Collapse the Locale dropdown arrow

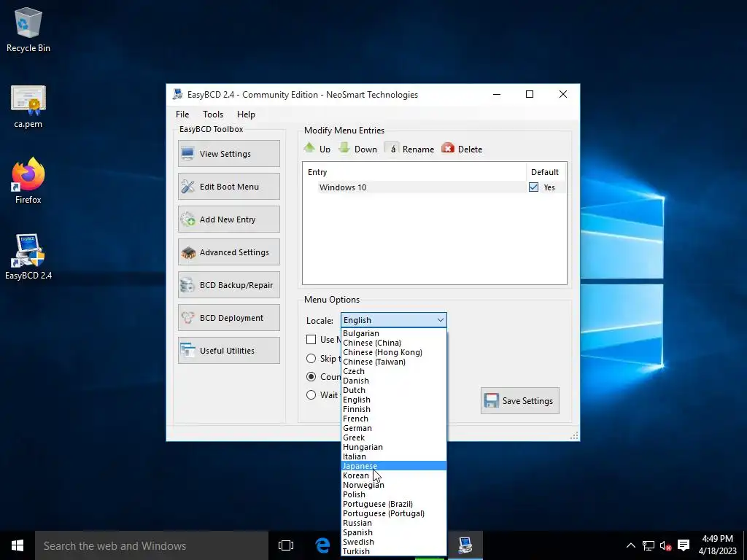coord(440,320)
